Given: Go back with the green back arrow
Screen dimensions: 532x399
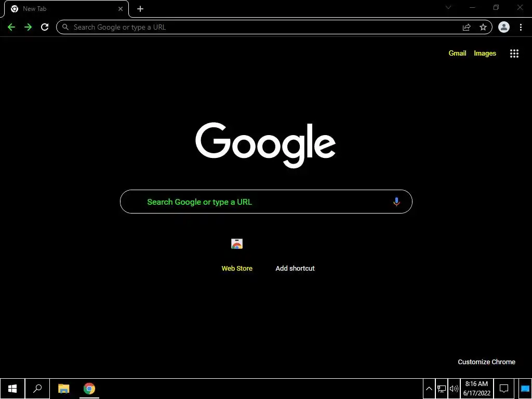Looking at the screenshot, I should click(x=11, y=27).
